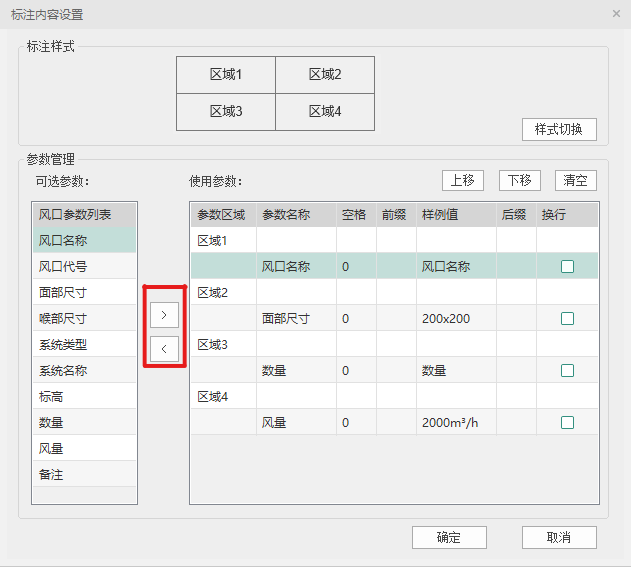Edit the 空格 value for 面部尺寸
This screenshot has height=567, width=631.
pyautogui.click(x=356, y=319)
